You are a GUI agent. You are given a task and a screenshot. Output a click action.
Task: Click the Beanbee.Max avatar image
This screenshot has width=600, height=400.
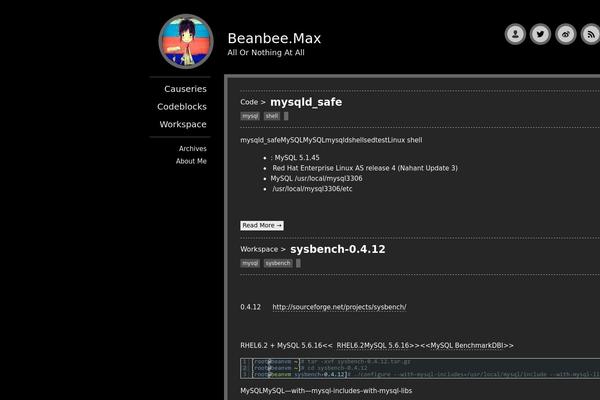click(186, 41)
